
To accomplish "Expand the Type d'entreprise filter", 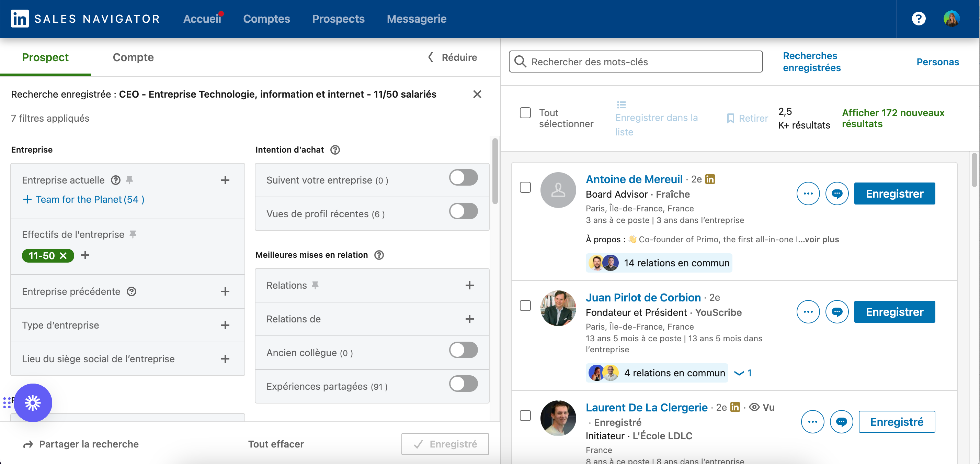I will click(225, 325).
